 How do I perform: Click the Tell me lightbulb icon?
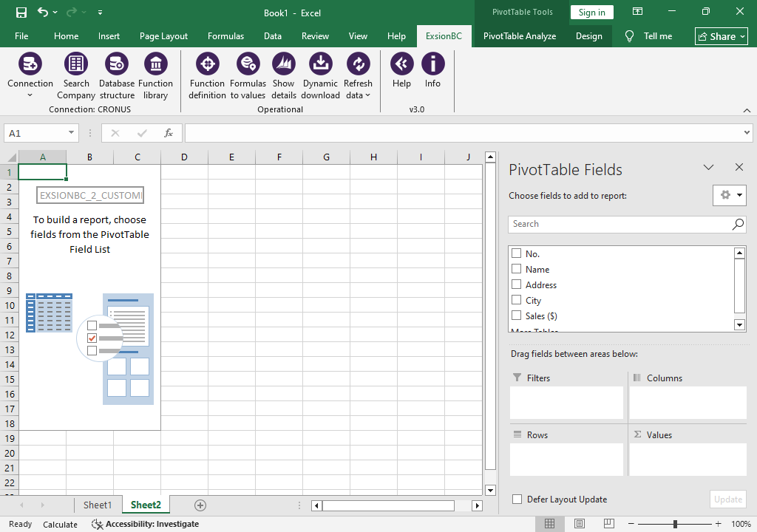click(x=629, y=36)
